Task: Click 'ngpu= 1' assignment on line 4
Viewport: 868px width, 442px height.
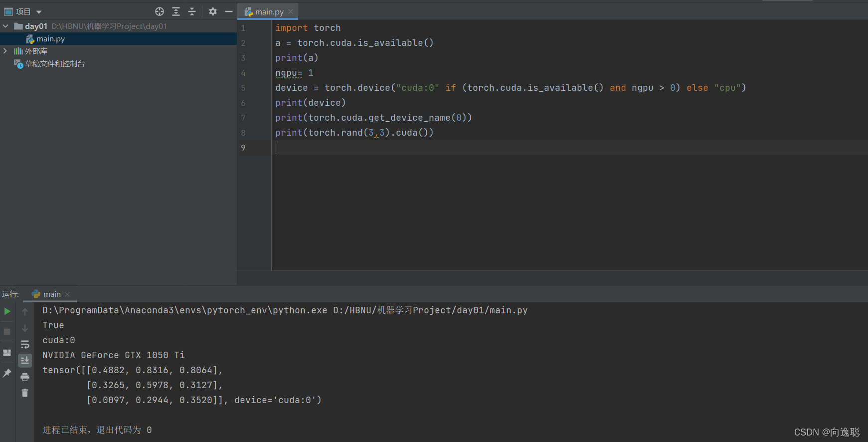Action: [x=294, y=73]
